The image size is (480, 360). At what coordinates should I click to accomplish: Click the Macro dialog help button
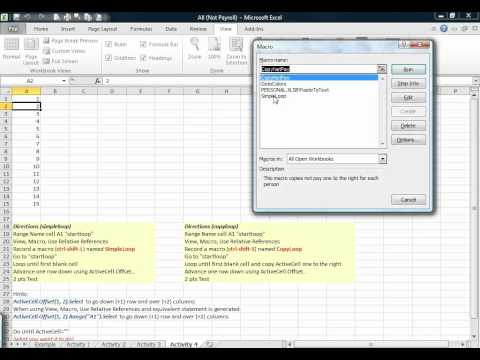404,44
